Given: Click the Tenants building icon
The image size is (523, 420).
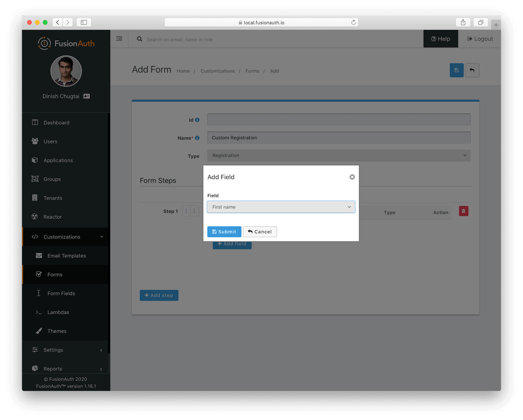Looking at the screenshot, I should point(35,197).
